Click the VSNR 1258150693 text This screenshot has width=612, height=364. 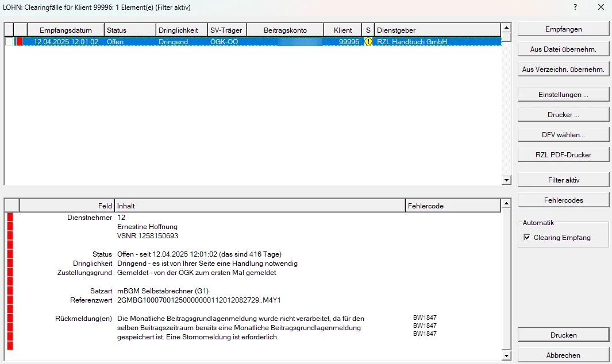point(148,235)
